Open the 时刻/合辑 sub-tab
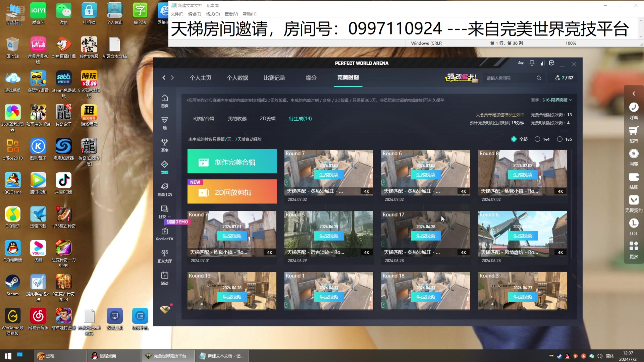 tap(204, 119)
